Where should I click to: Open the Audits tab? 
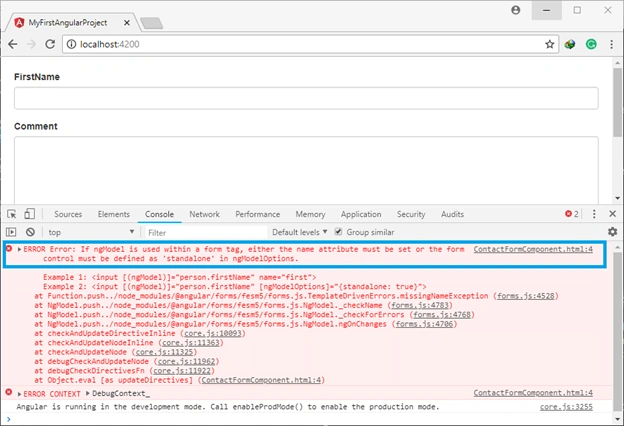pos(452,214)
